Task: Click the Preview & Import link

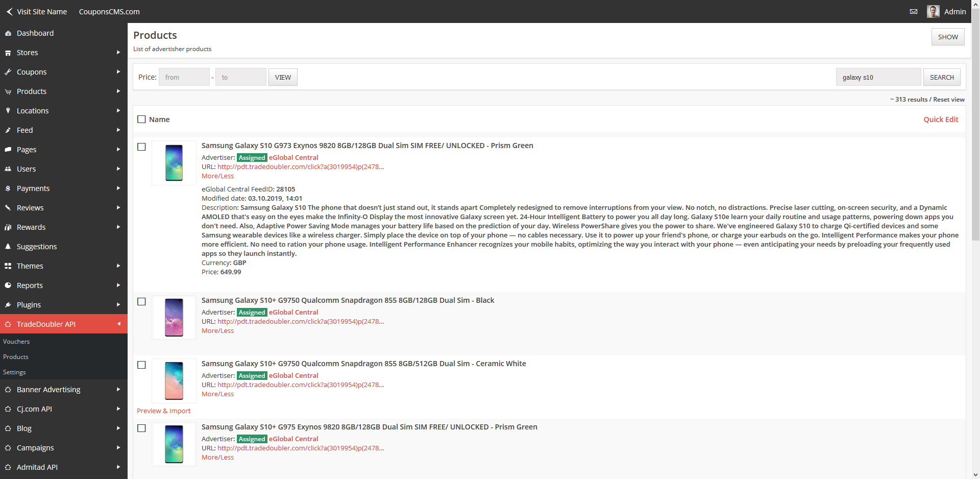Action: [163, 411]
